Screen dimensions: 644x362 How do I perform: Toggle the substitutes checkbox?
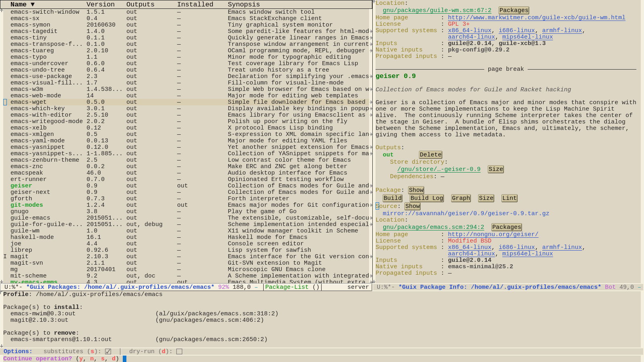(108, 352)
